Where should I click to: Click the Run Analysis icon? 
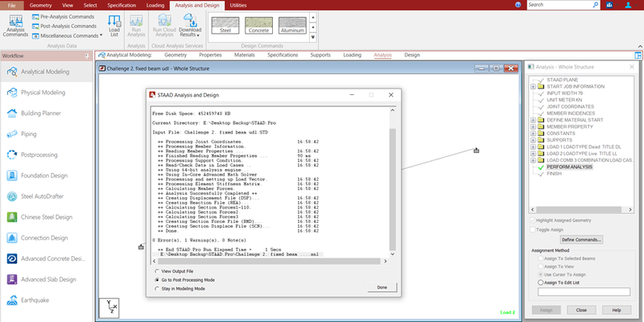click(x=136, y=26)
